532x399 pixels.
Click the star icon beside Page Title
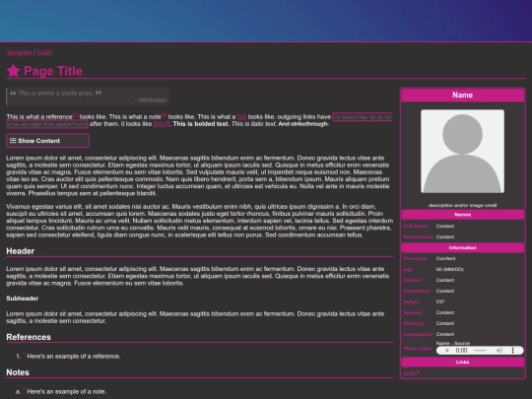[x=13, y=71]
